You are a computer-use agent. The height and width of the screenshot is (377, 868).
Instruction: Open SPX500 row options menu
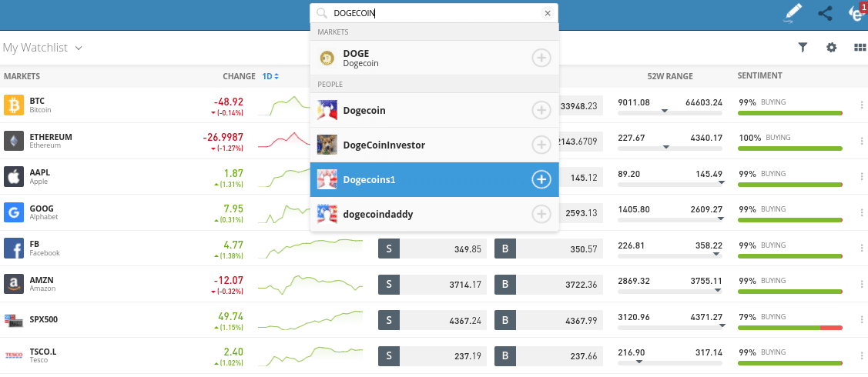click(x=861, y=319)
